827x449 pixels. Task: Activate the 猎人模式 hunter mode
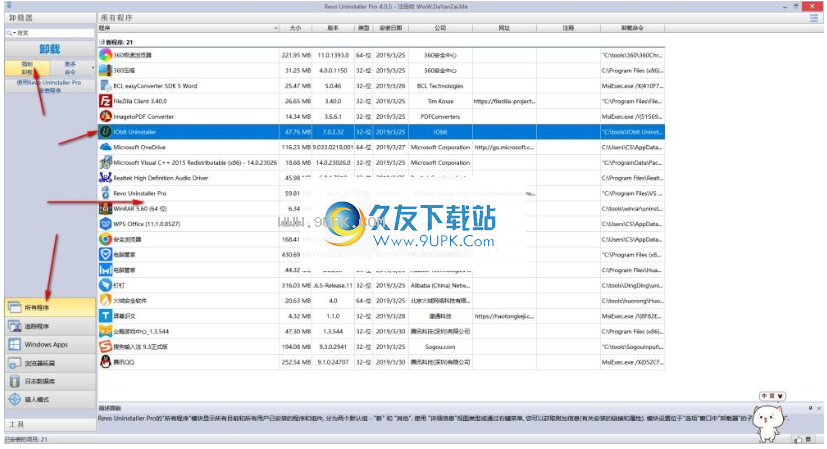click(x=51, y=399)
